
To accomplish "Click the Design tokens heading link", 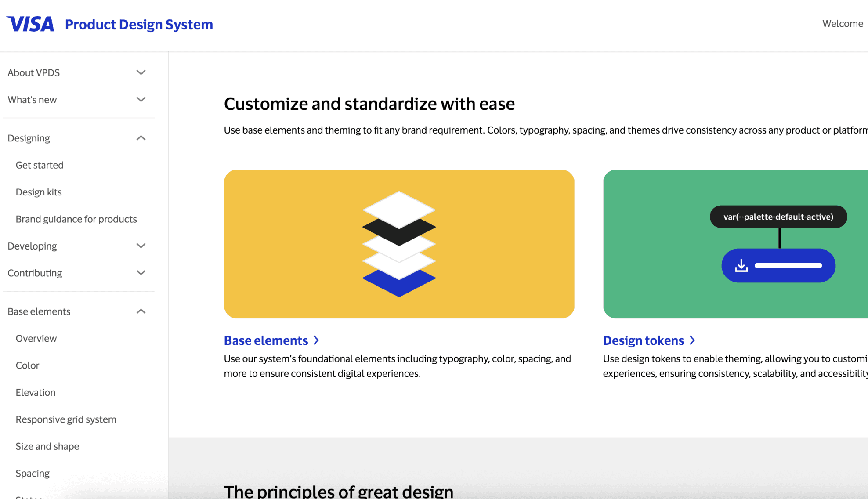I will coord(643,340).
